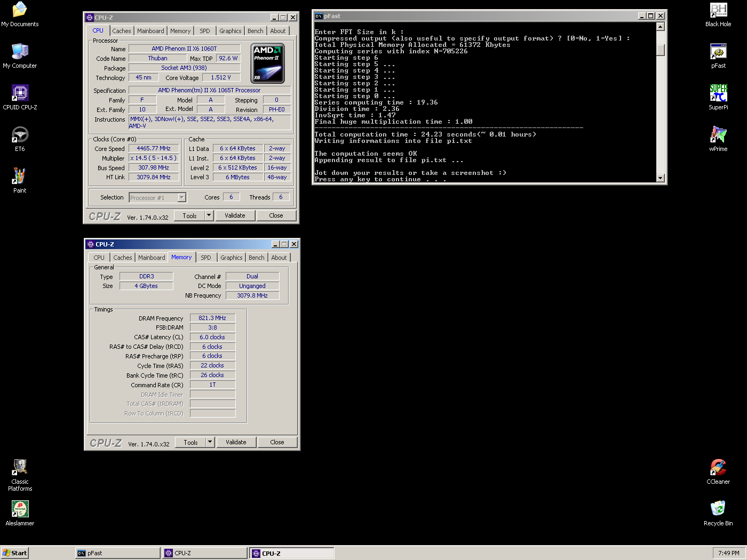
Task: Switch to the first CPU-Z taskbar button
Action: point(205,553)
